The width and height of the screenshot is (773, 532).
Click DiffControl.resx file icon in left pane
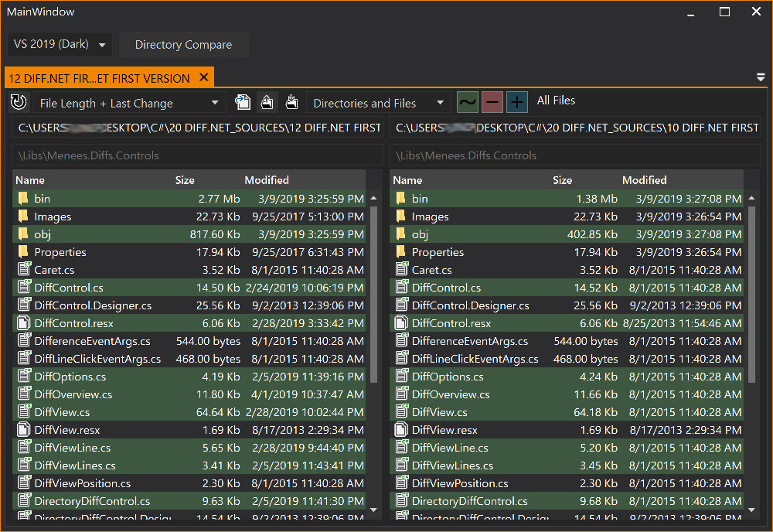(x=23, y=322)
